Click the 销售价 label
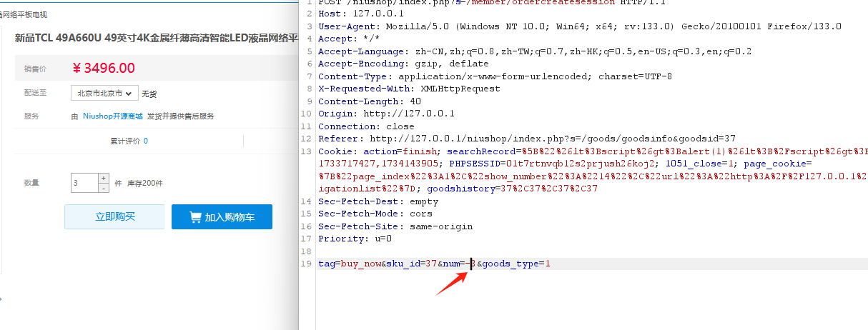The width and height of the screenshot is (868, 330). click(x=35, y=69)
